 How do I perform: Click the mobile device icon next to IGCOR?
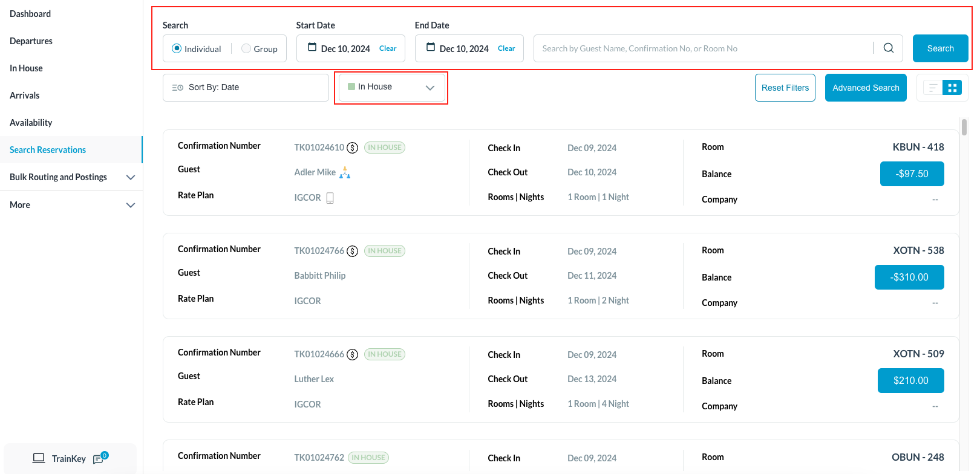point(330,198)
